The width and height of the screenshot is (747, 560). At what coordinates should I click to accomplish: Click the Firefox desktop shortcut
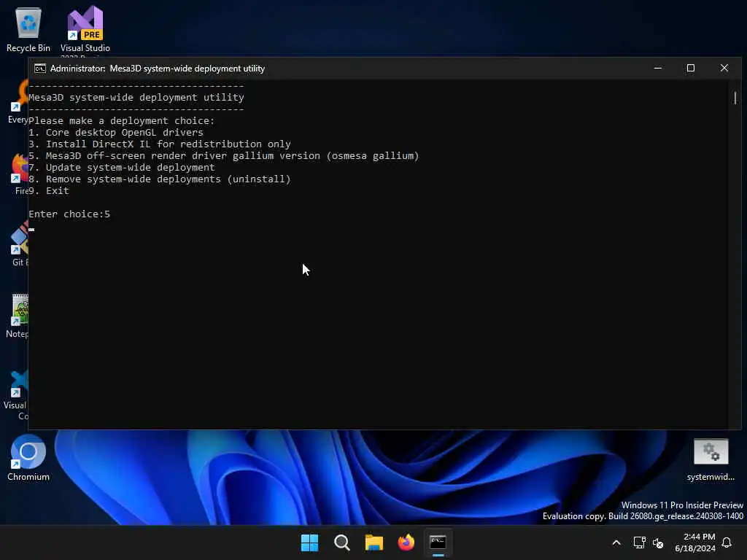[x=20, y=174]
